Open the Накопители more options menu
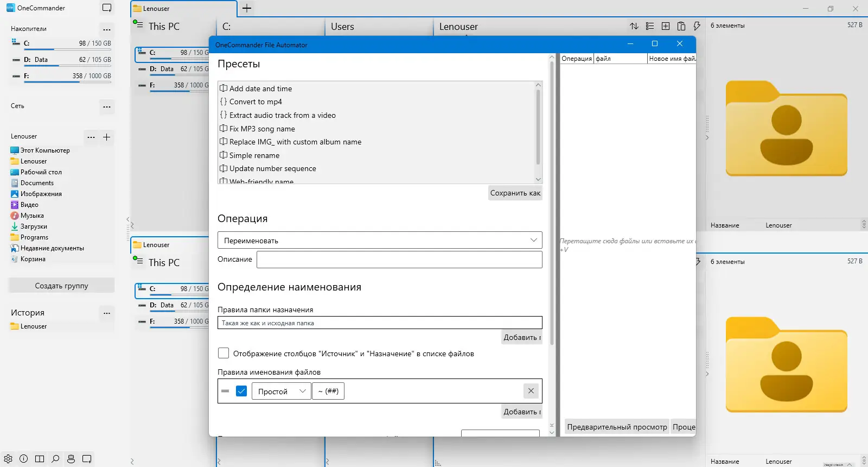 tap(107, 29)
